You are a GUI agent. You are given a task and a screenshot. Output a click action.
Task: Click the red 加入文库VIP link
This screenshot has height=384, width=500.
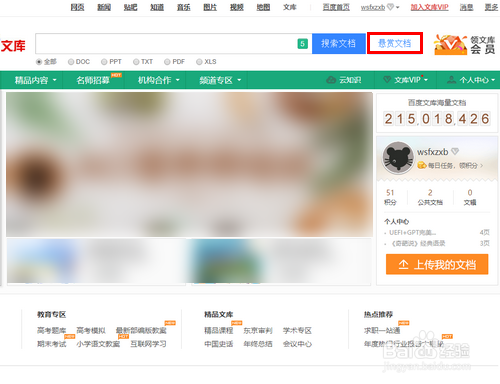[429, 7]
